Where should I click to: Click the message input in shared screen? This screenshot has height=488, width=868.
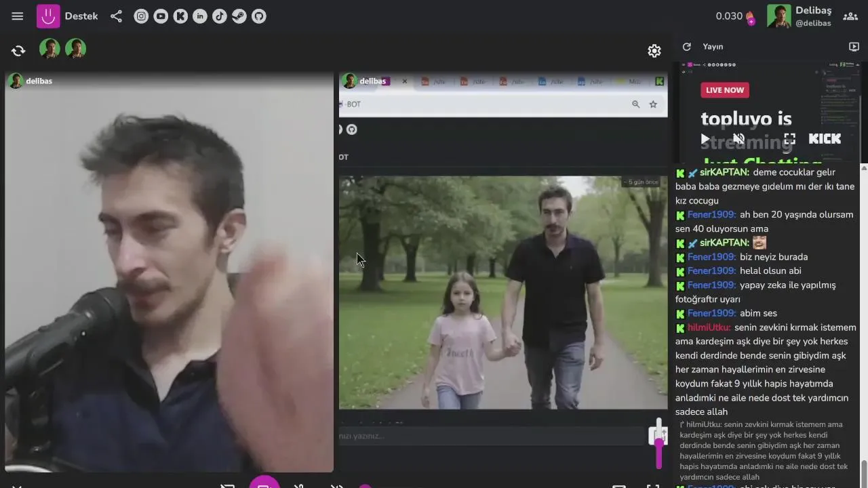(492, 436)
